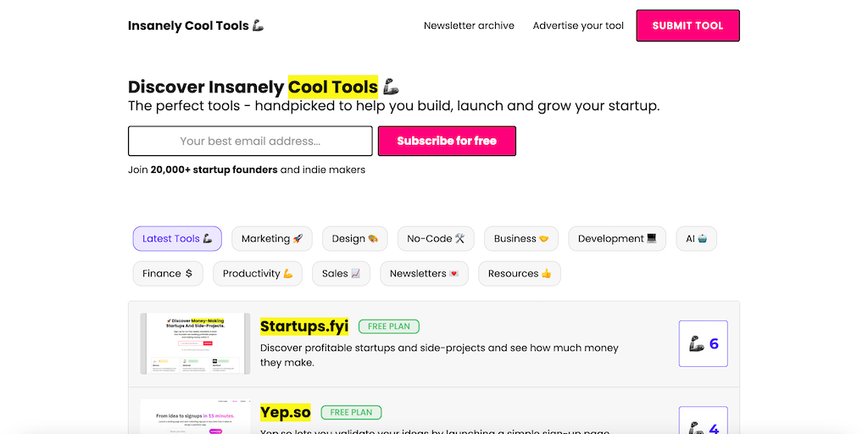Filter tools by Finance $ category
The width and height of the screenshot is (868, 434).
[168, 274]
